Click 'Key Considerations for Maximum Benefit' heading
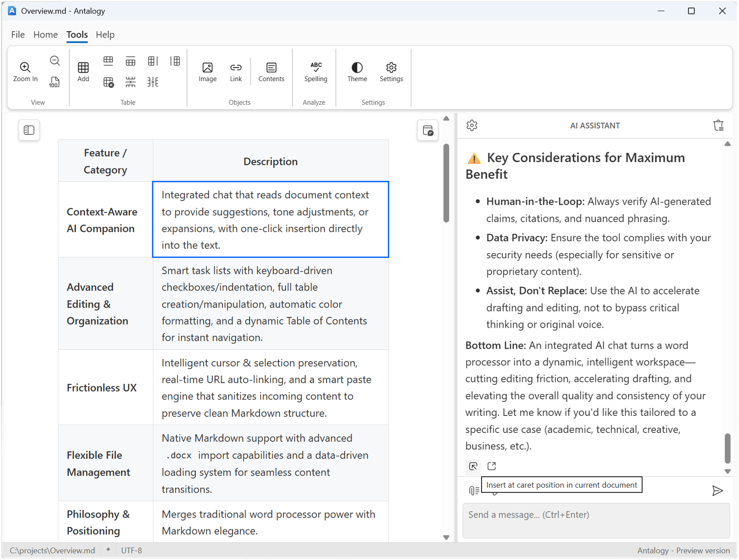The width and height of the screenshot is (739, 560). click(576, 165)
